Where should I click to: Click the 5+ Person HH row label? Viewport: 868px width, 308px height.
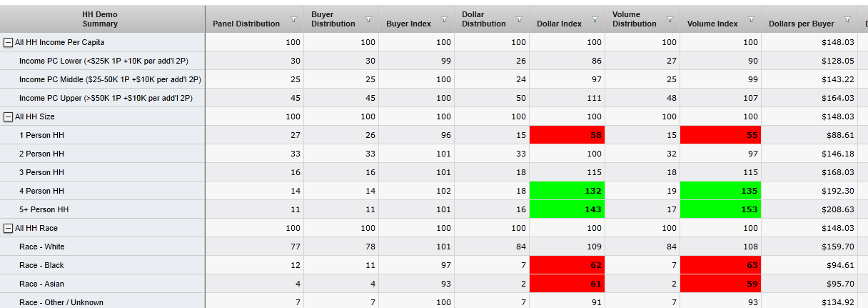[44, 209]
